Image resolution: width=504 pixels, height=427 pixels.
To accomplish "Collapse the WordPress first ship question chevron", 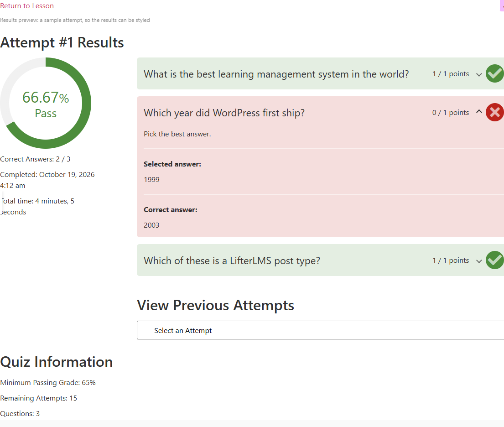I will 479,112.
